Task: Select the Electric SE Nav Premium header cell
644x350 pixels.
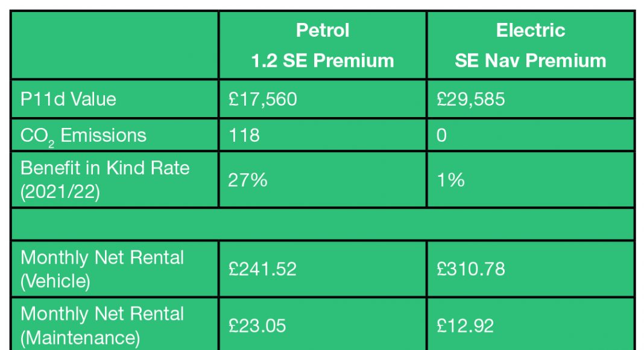Action: pos(530,45)
